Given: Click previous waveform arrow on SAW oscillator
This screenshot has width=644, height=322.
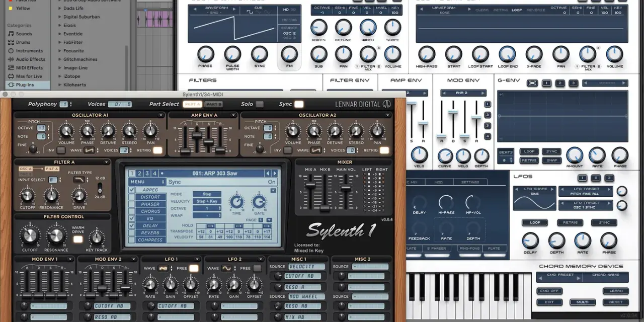Looking at the screenshot, I should coord(194,8).
